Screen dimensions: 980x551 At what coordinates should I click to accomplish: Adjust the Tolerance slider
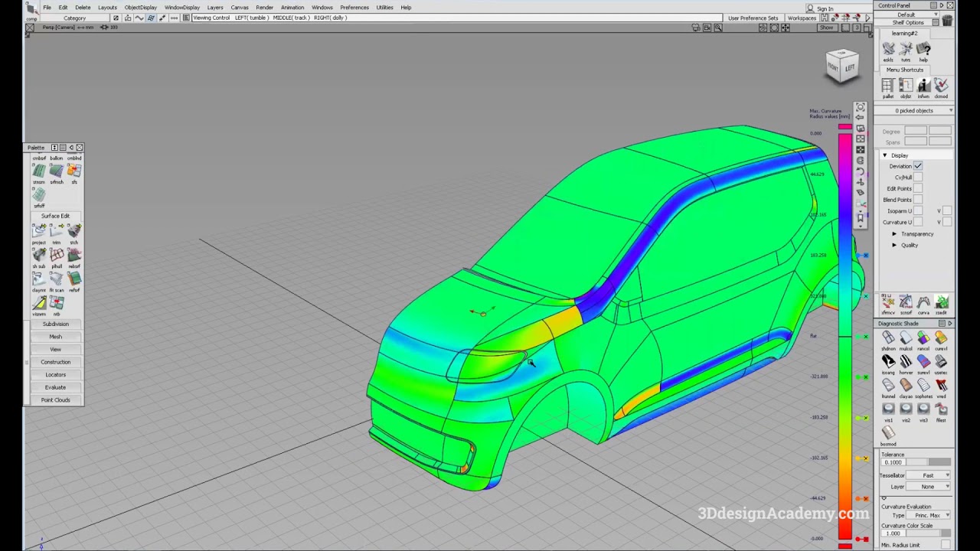(x=928, y=462)
